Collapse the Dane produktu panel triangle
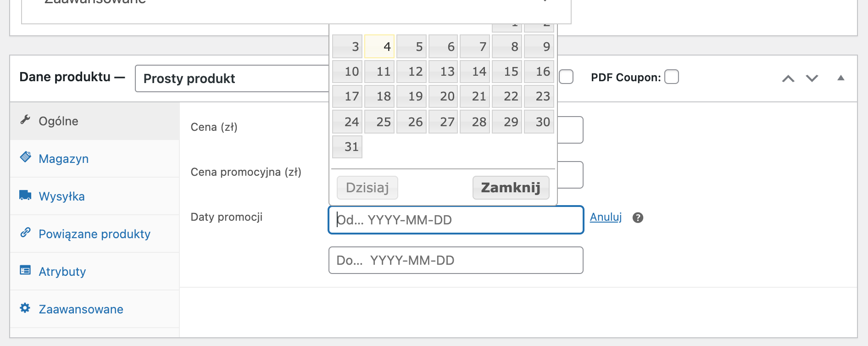This screenshot has height=346, width=868. pos(841,78)
